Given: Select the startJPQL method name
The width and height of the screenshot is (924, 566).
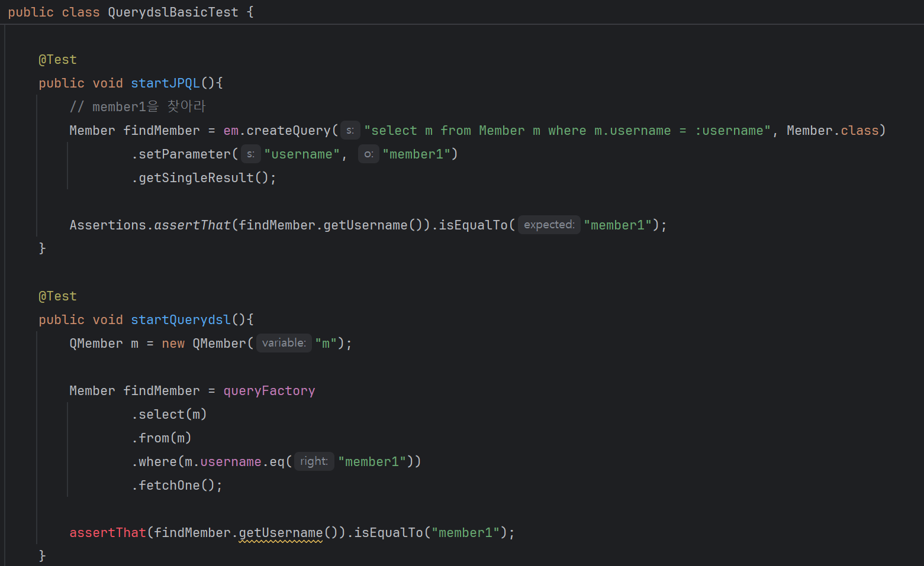Looking at the screenshot, I should [x=166, y=83].
